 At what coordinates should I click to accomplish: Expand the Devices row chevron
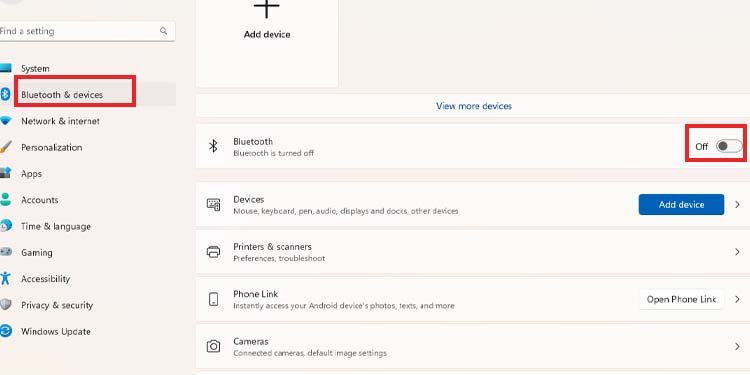[737, 204]
